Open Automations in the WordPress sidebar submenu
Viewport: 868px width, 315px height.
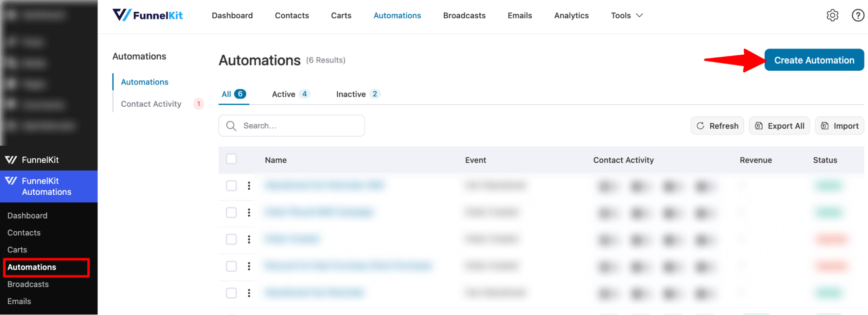[32, 267]
